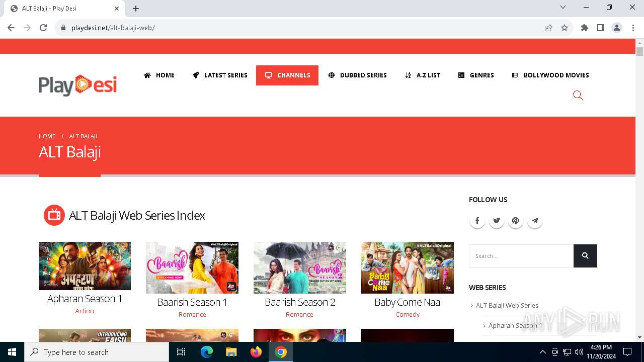Image resolution: width=644 pixels, height=362 pixels.
Task: Launch Microsoft Edge from taskbar
Action: point(206,352)
